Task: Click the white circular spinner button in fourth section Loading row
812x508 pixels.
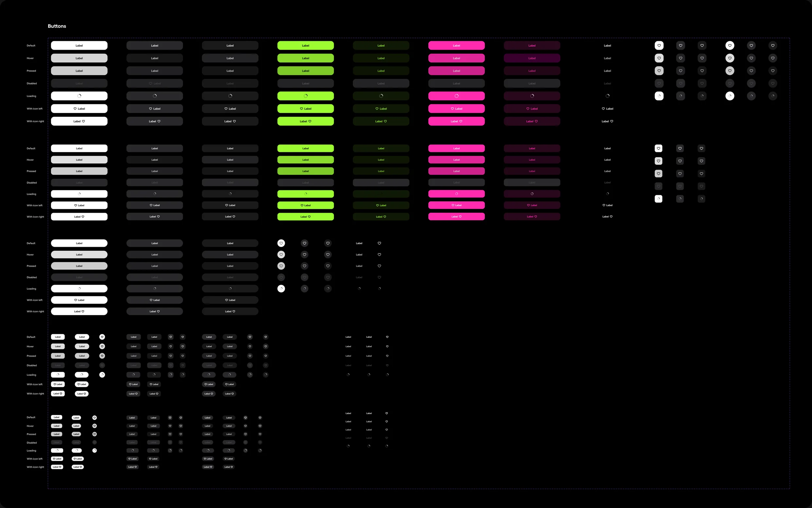Action: (x=102, y=375)
